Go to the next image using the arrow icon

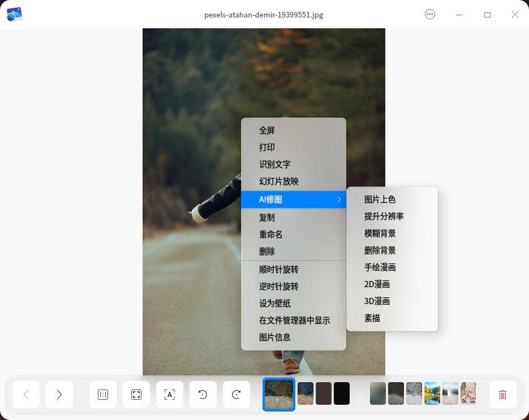(x=59, y=395)
